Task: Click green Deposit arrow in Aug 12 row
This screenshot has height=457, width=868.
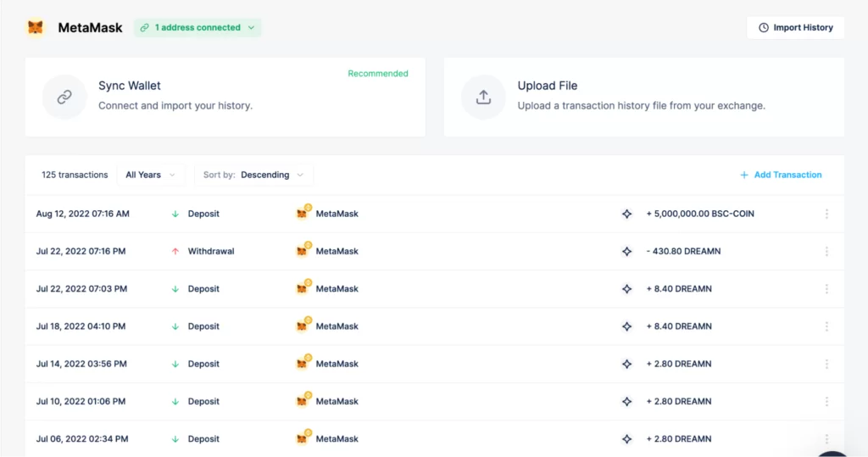Action: tap(175, 214)
